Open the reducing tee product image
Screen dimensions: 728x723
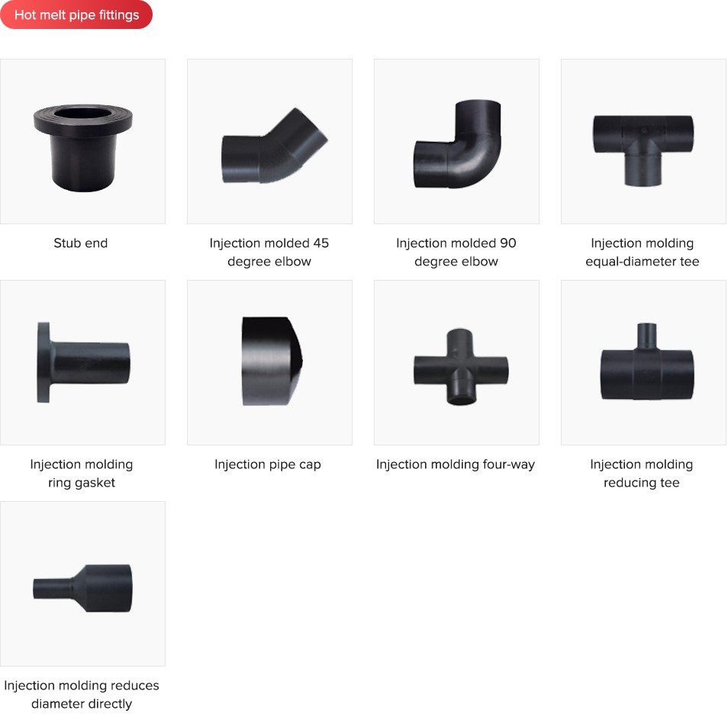click(x=643, y=362)
